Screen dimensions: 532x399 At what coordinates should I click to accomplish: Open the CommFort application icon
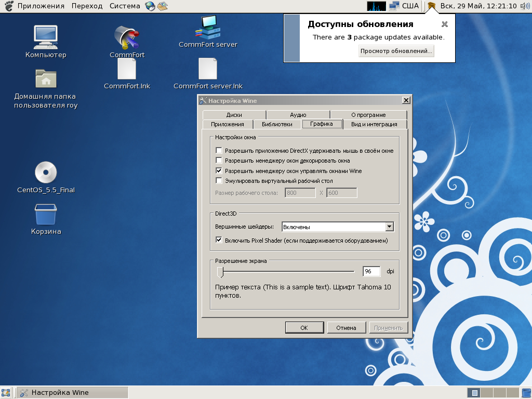coord(127,37)
